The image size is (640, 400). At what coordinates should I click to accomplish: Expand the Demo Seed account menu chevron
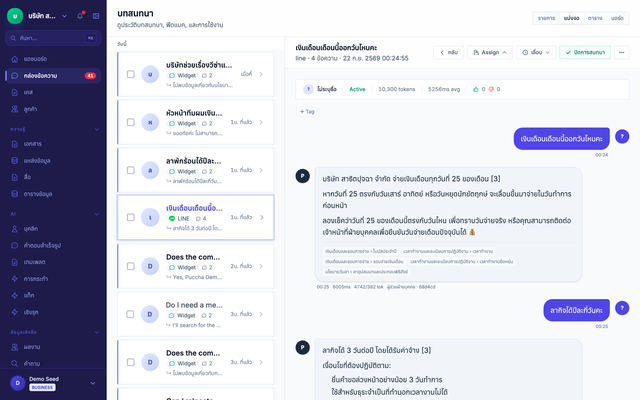coord(93,383)
